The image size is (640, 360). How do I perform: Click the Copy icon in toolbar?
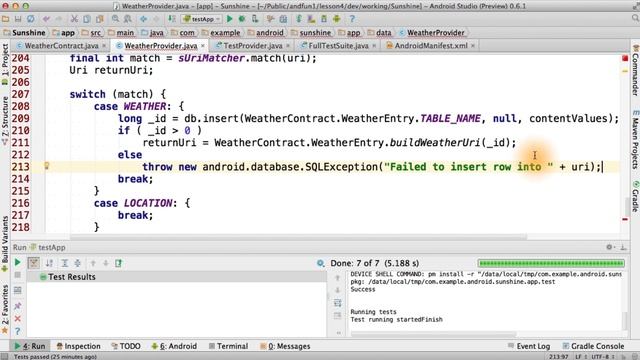point(87,19)
